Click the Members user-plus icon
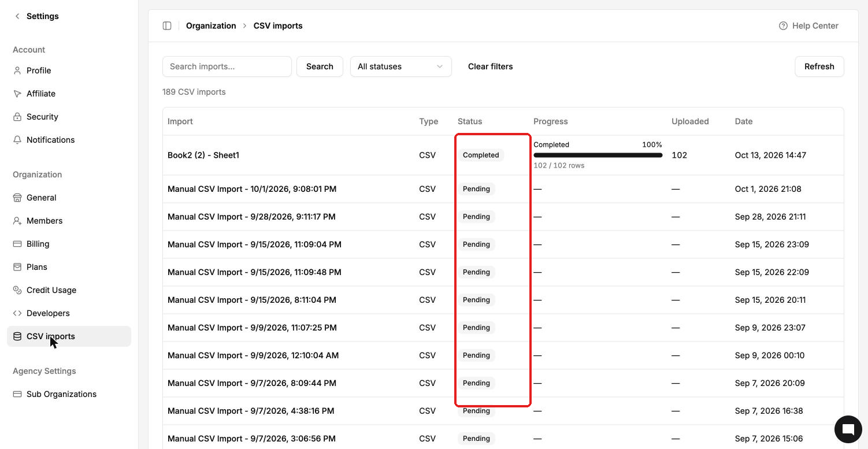The height and width of the screenshot is (449, 868). pyautogui.click(x=17, y=221)
